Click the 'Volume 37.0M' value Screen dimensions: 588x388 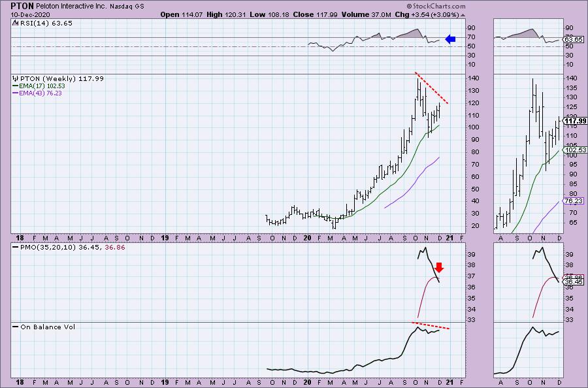click(x=366, y=15)
